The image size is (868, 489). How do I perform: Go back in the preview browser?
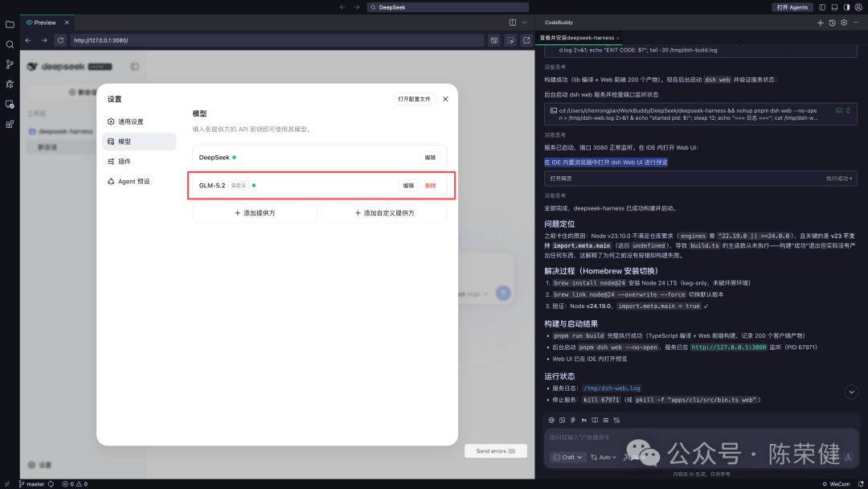point(28,40)
